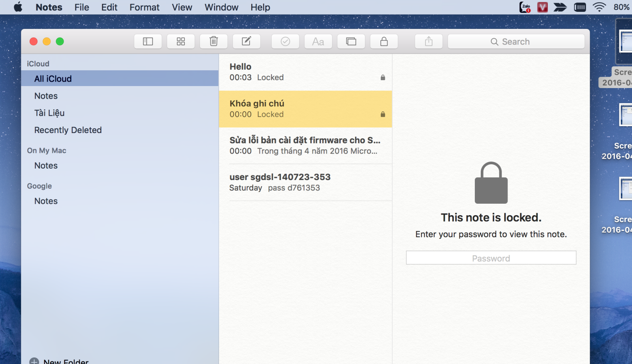Open the Aa text format button

[318, 41]
